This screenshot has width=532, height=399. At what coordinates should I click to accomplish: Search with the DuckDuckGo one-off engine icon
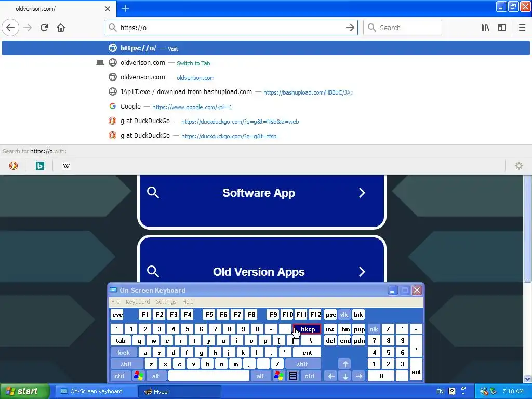click(x=14, y=166)
